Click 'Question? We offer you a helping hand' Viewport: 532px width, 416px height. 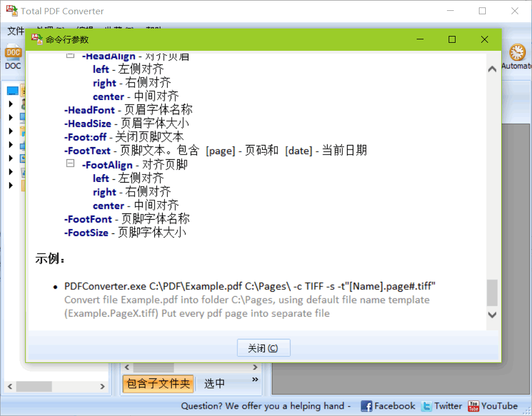[263, 406]
